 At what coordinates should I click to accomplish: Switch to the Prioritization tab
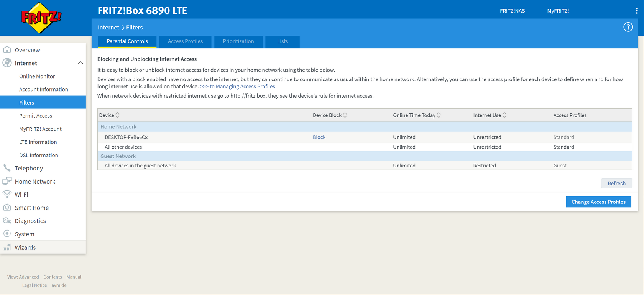(x=238, y=41)
